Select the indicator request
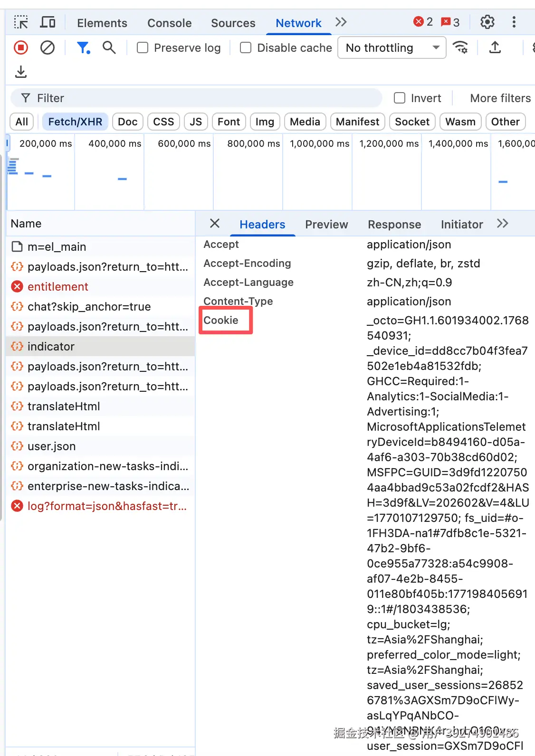The width and height of the screenshot is (535, 756). (101, 347)
